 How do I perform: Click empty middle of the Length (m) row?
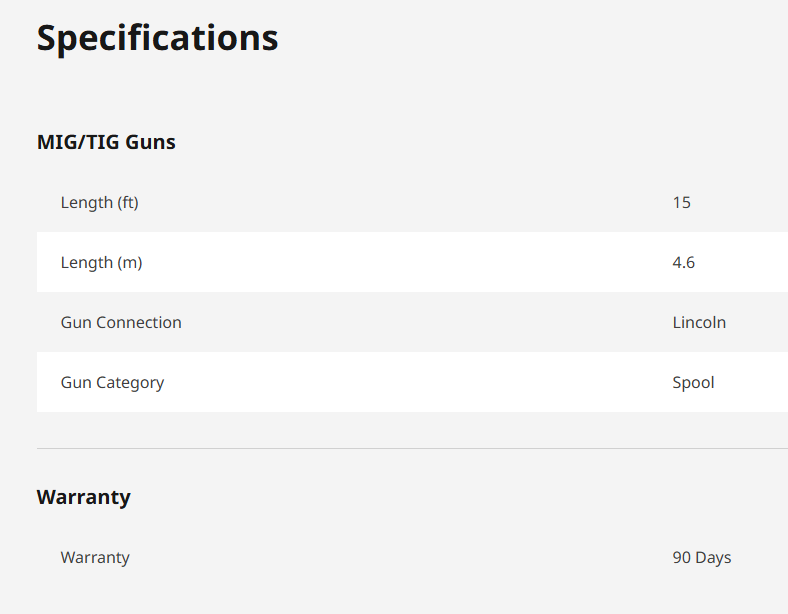[400, 262]
